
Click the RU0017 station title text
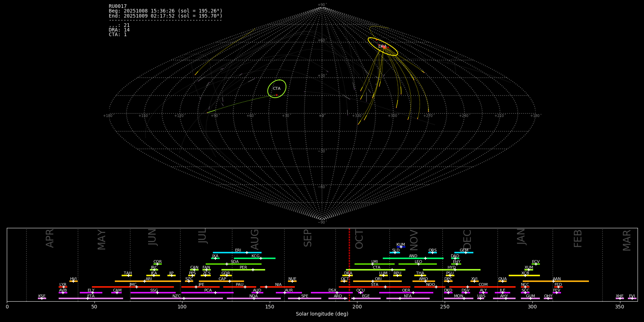pos(118,6)
